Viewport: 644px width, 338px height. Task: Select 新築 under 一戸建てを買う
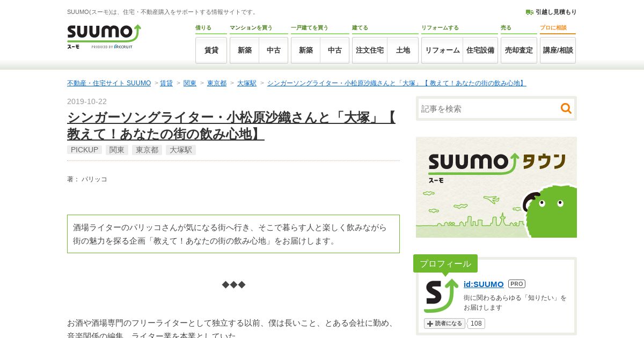[x=306, y=50]
